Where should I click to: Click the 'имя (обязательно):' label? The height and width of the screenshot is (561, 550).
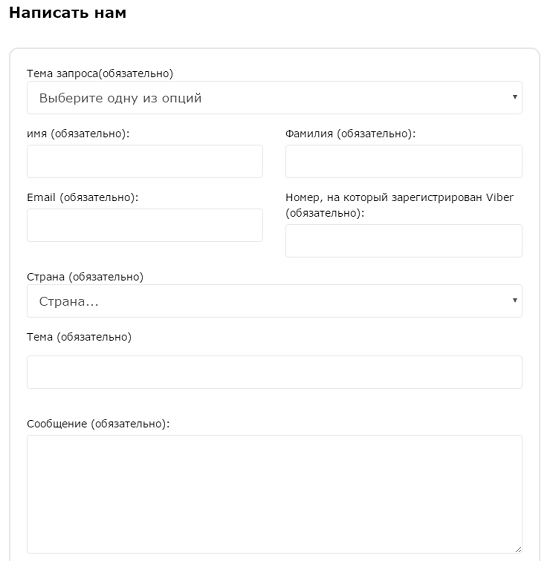click(78, 133)
